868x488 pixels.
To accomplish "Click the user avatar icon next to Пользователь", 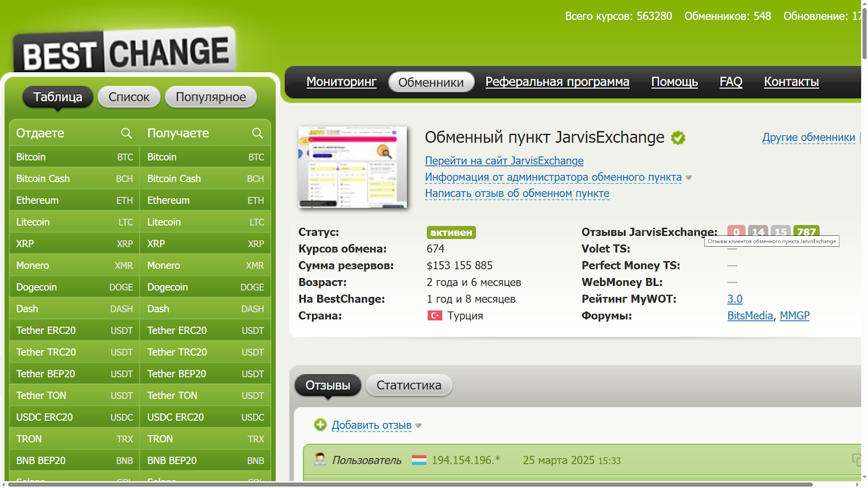I will pos(321,459).
